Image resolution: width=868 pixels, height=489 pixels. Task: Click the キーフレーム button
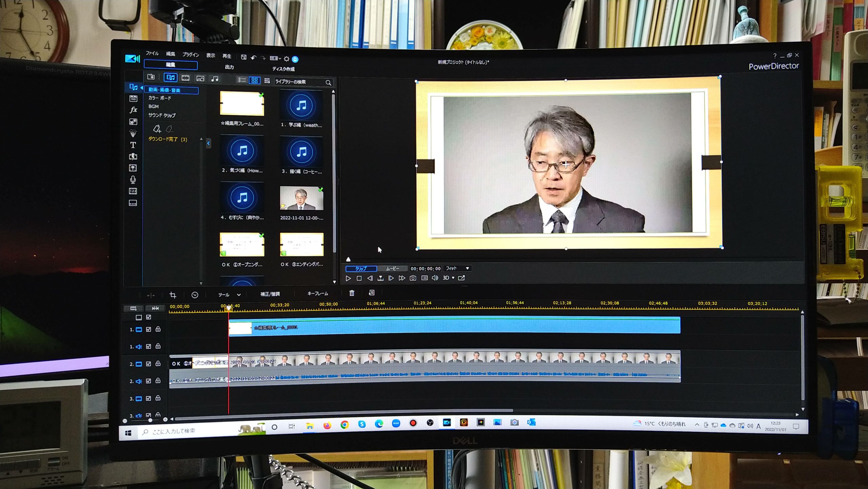point(317,293)
